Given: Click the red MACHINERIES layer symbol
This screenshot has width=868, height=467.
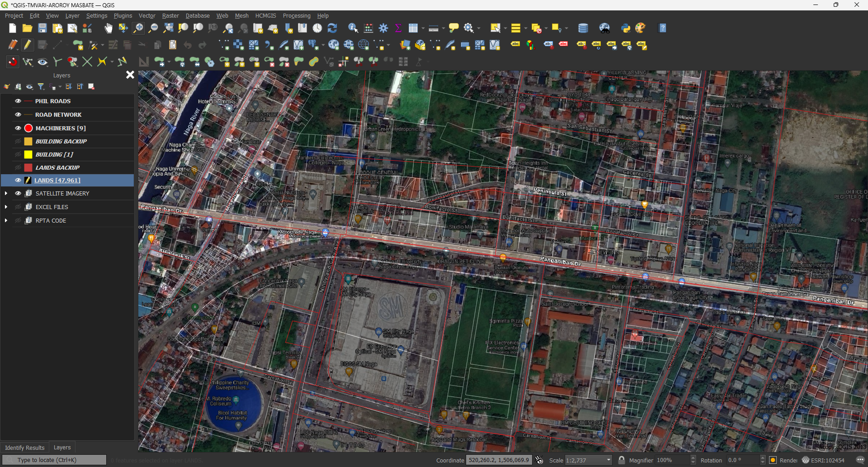Looking at the screenshot, I should (28, 128).
